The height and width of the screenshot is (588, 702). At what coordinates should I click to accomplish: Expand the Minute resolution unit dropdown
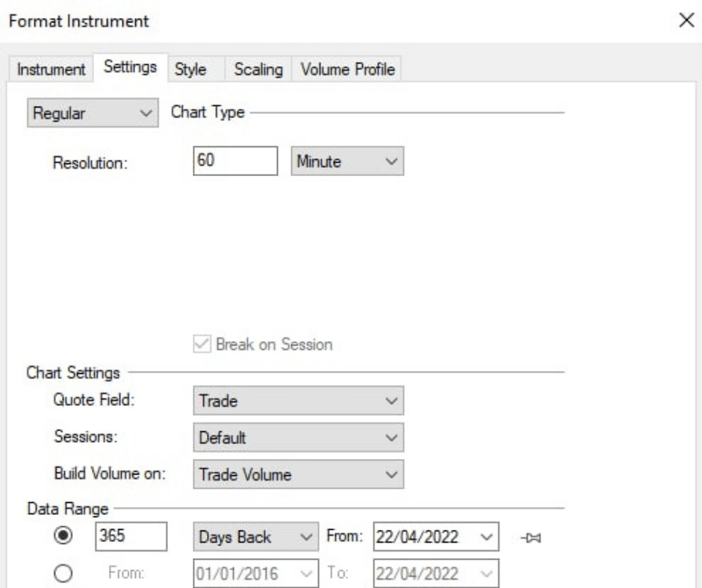point(347,161)
